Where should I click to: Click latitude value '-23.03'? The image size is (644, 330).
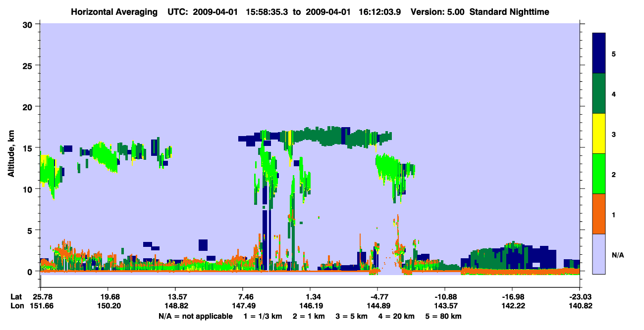tap(580, 297)
